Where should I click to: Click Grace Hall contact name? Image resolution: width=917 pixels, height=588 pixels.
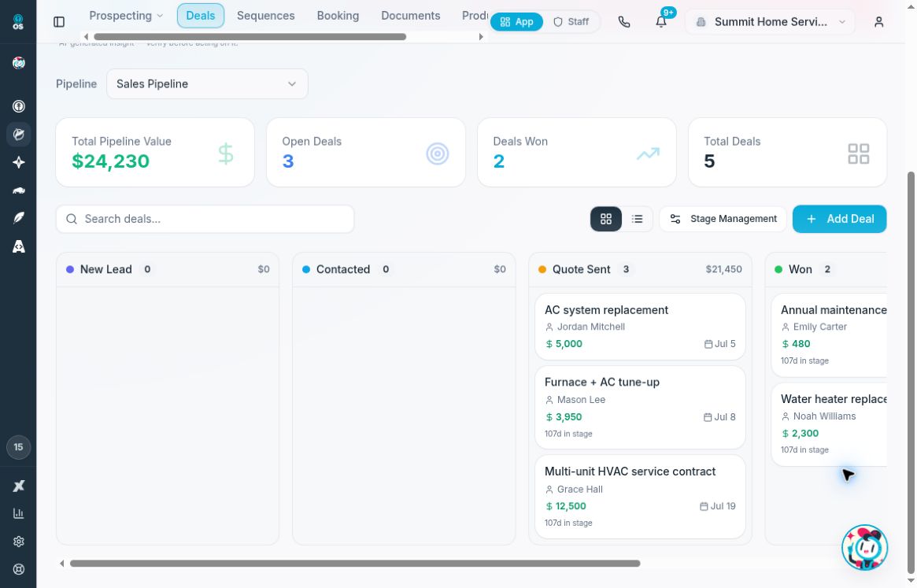point(579,489)
